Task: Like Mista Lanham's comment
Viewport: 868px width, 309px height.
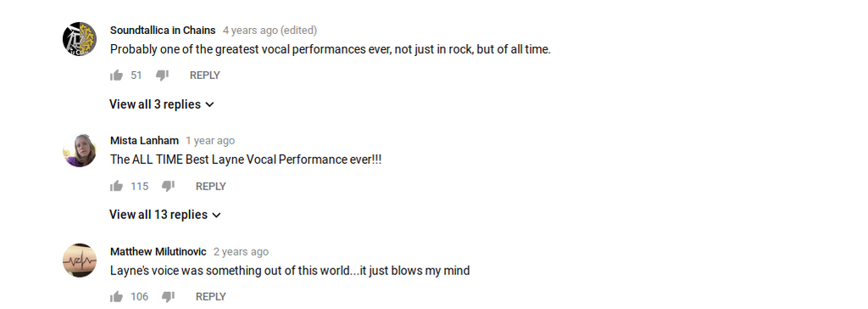Action: click(x=116, y=187)
